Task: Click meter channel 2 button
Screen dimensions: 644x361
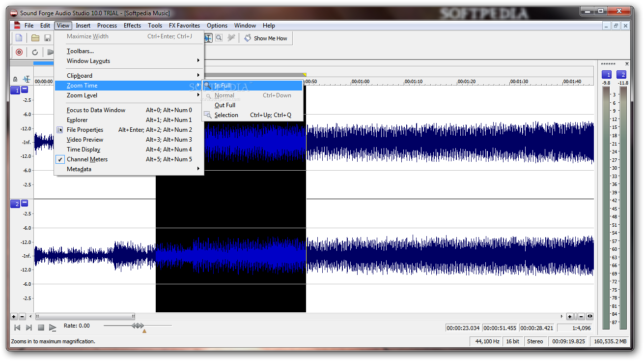Action: point(621,75)
